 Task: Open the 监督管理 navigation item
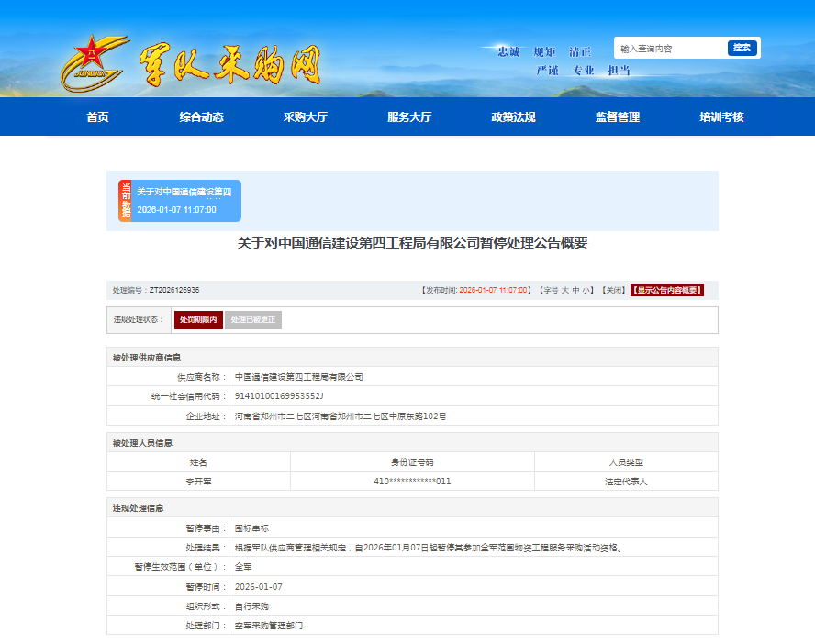617,117
